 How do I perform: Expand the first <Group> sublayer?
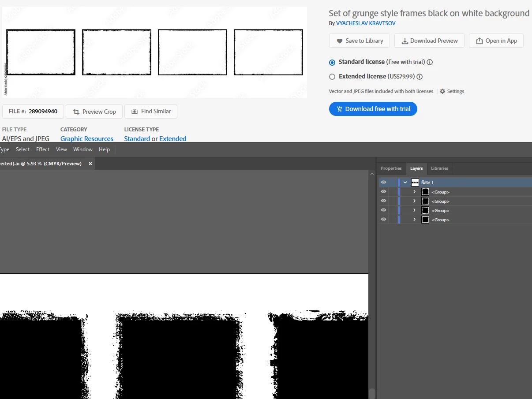(x=414, y=192)
